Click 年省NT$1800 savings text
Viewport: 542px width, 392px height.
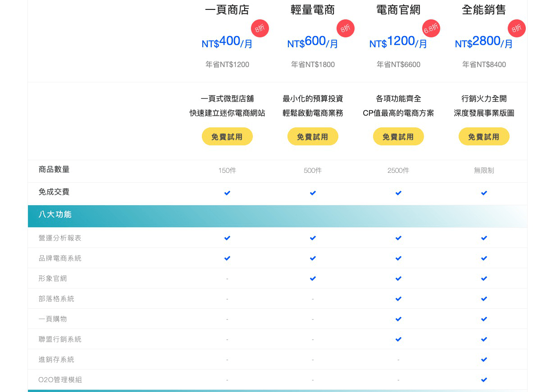313,65
